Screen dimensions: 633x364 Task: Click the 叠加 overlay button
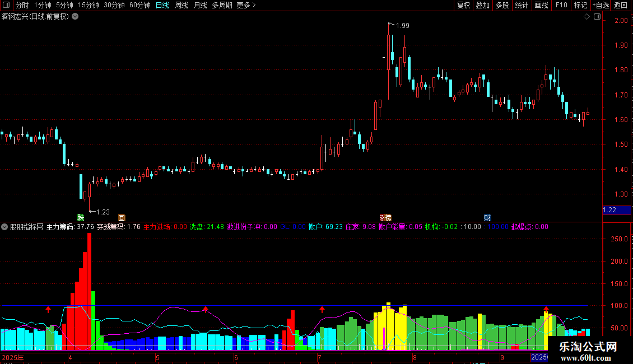coord(482,5)
